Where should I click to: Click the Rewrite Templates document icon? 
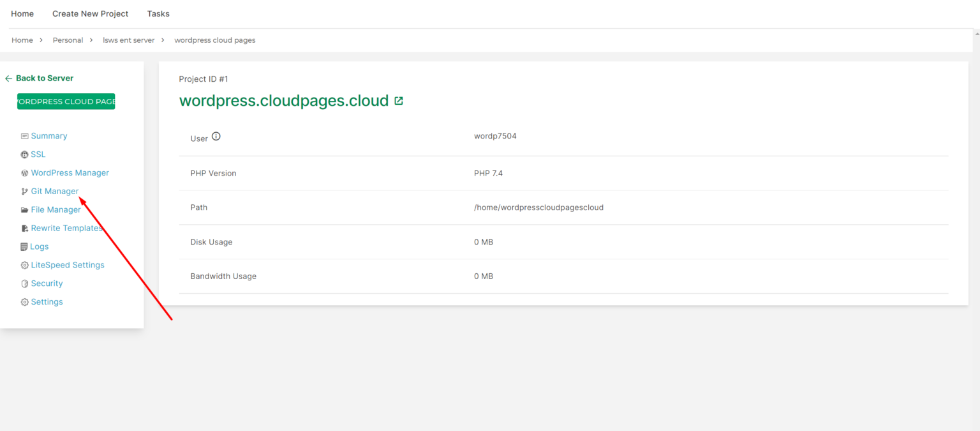pyautogui.click(x=24, y=228)
